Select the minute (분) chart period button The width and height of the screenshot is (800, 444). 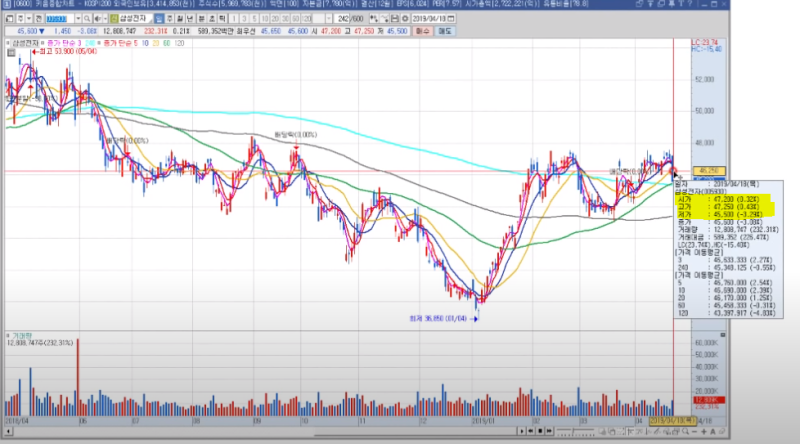click(x=202, y=18)
